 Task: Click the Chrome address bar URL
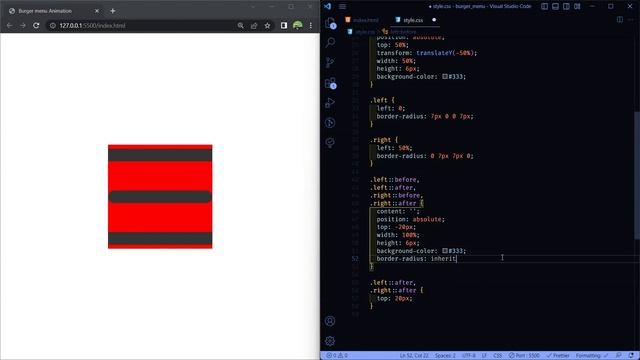tap(92, 25)
